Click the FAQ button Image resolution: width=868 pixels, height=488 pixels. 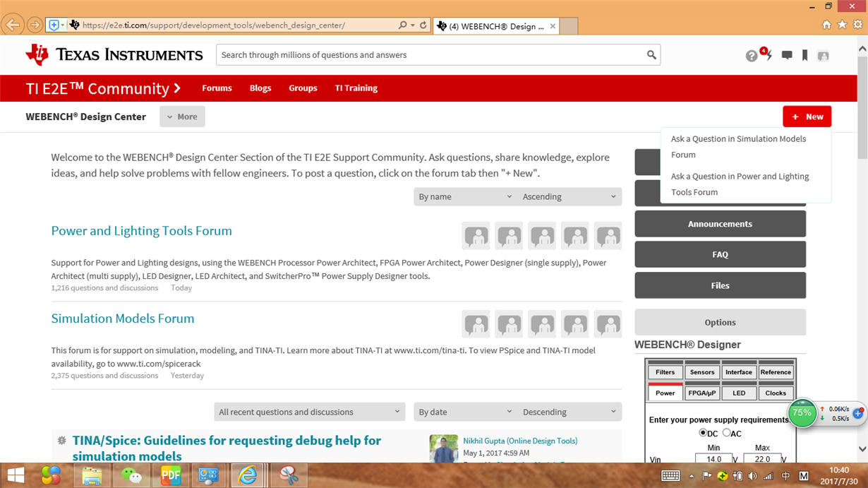pyautogui.click(x=720, y=254)
